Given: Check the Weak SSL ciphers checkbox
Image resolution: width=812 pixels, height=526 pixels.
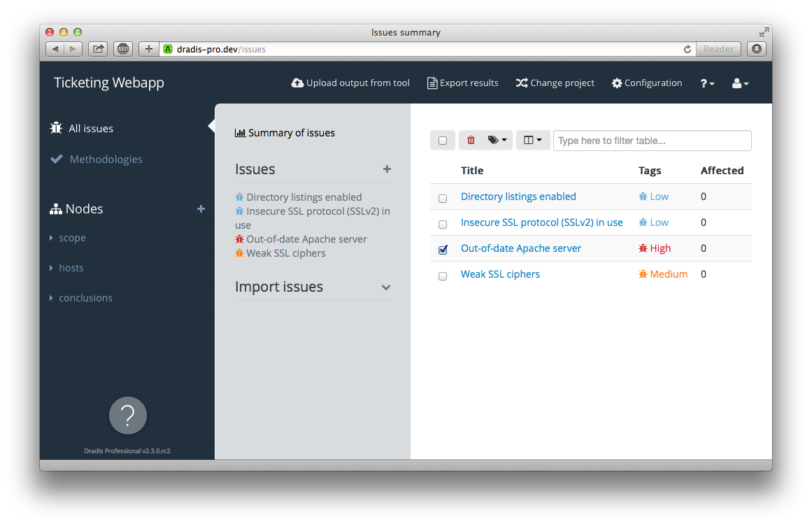Looking at the screenshot, I should pos(443,276).
